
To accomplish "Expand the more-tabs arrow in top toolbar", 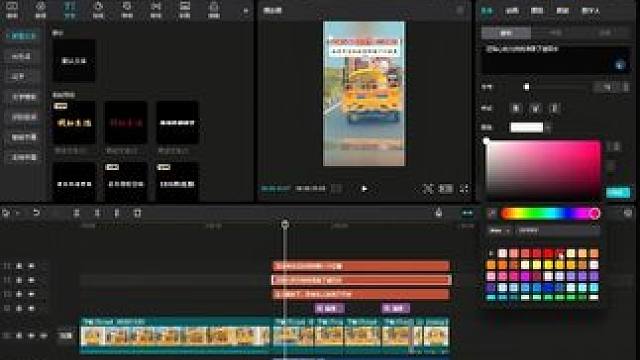I will coord(246,11).
